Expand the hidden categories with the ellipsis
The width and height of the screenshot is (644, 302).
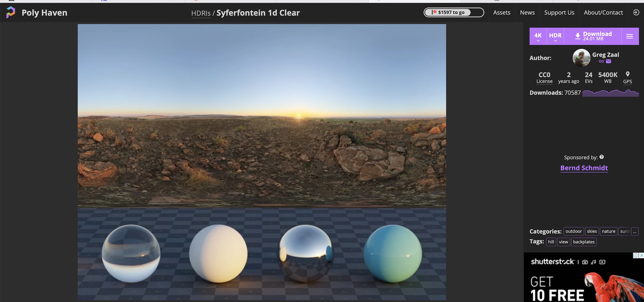tap(634, 232)
